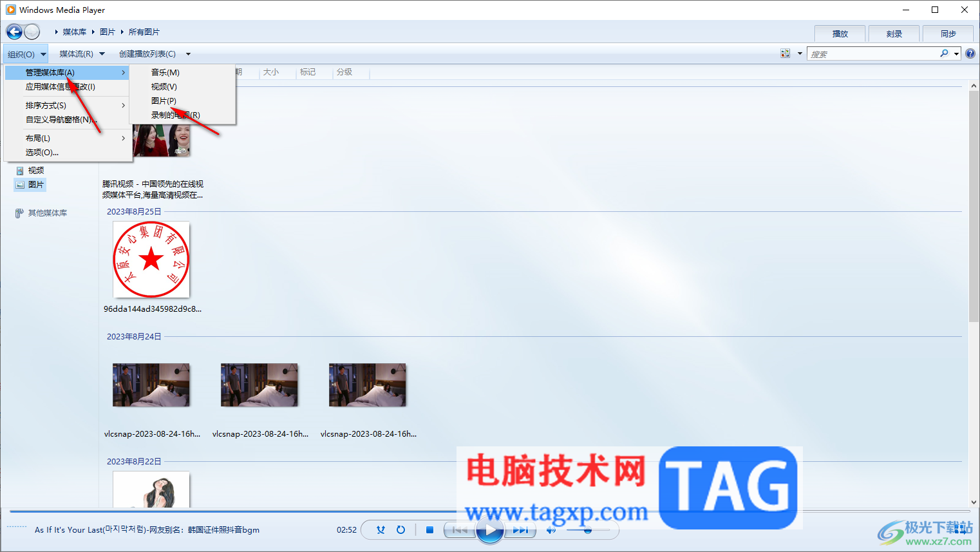Click the 2023年8月22日 date group header
This screenshot has width=980, height=552.
pyautogui.click(x=134, y=462)
